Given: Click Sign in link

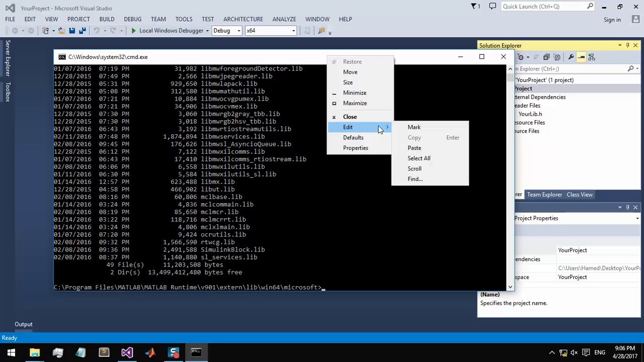Looking at the screenshot, I should [612, 20].
